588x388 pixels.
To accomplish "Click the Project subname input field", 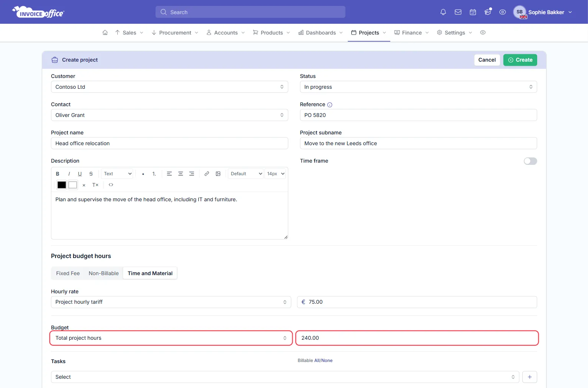I will pos(418,143).
